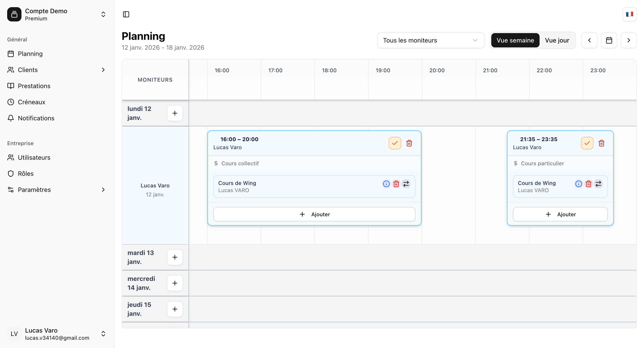Open the calendar date picker icon
Screen dimensions: 644x348
click(x=609, y=40)
